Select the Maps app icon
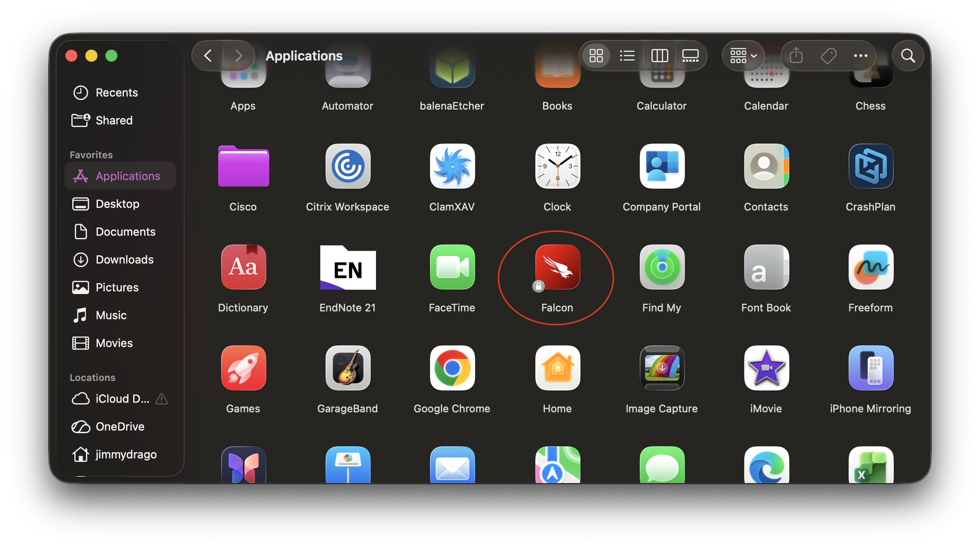Screen dimensions: 980x548 coord(557,464)
